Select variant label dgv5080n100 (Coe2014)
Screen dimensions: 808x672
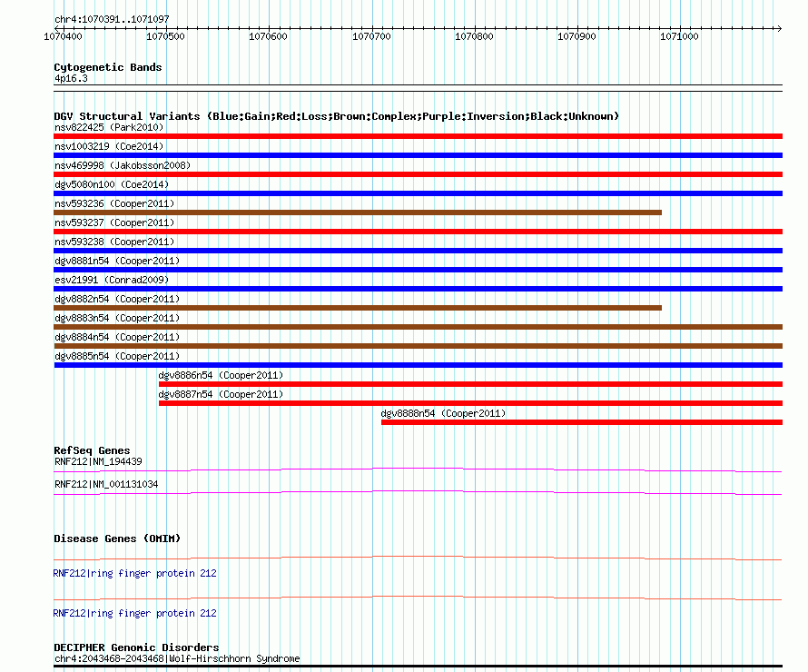click(112, 184)
